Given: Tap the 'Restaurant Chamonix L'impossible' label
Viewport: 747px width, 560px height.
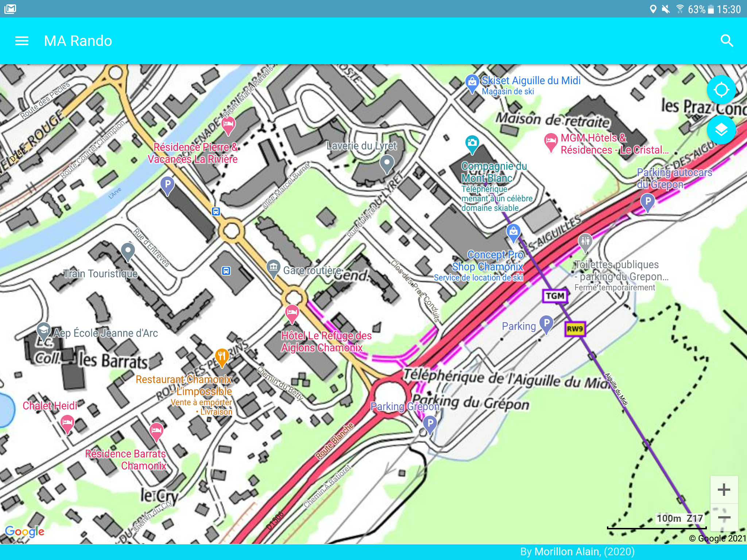Looking at the screenshot, I should [x=184, y=385].
